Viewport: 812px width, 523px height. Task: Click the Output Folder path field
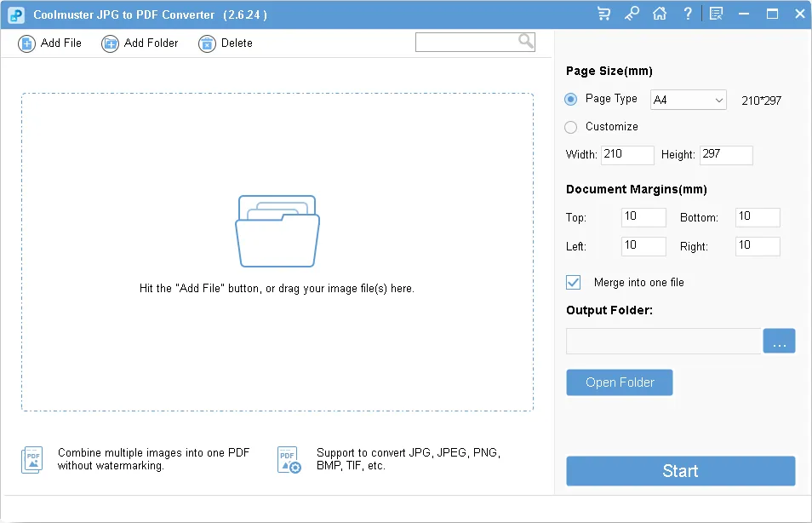point(663,342)
